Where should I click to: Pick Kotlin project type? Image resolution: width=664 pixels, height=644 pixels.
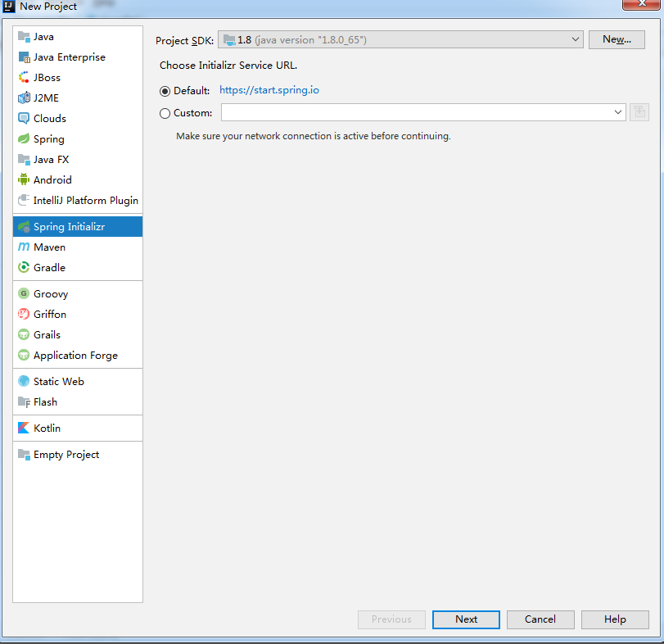(78, 428)
